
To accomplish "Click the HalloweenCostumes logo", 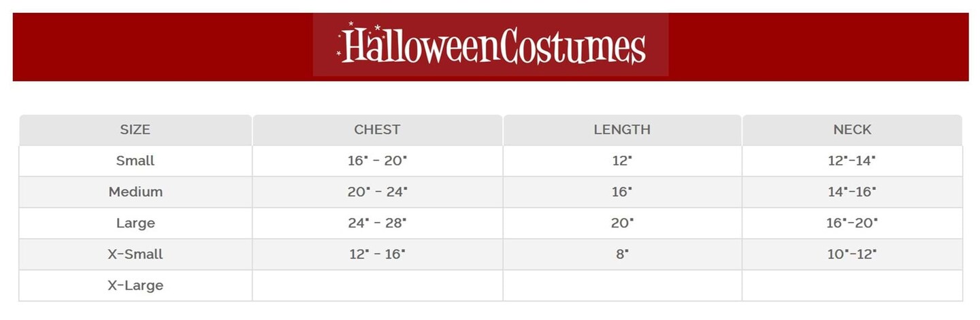I will (491, 45).
